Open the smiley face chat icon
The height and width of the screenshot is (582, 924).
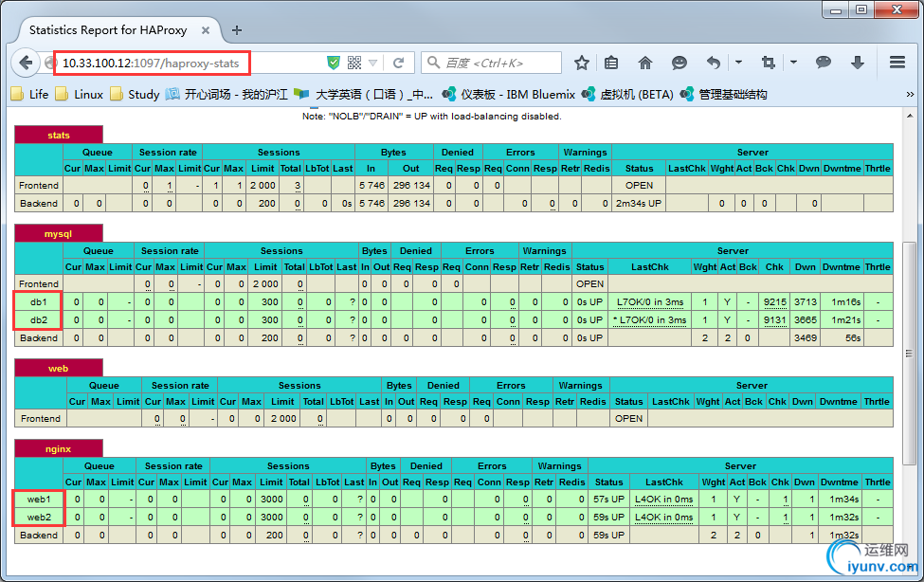(679, 63)
